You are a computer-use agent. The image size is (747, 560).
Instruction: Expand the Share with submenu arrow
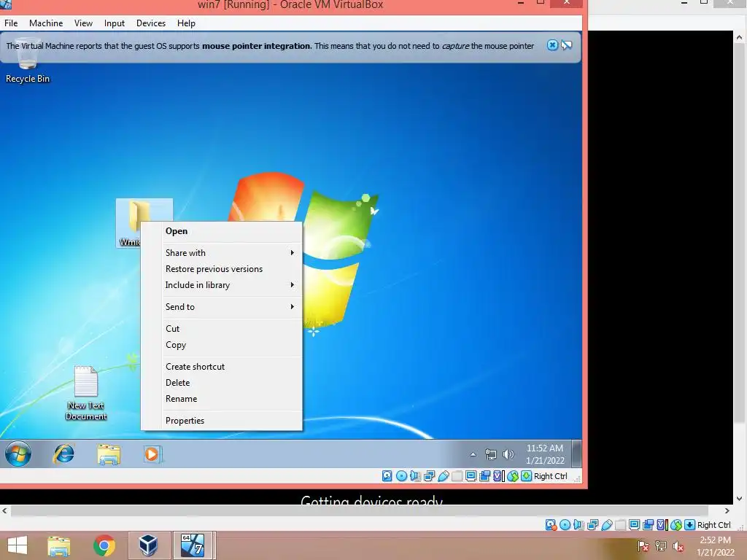click(x=293, y=253)
